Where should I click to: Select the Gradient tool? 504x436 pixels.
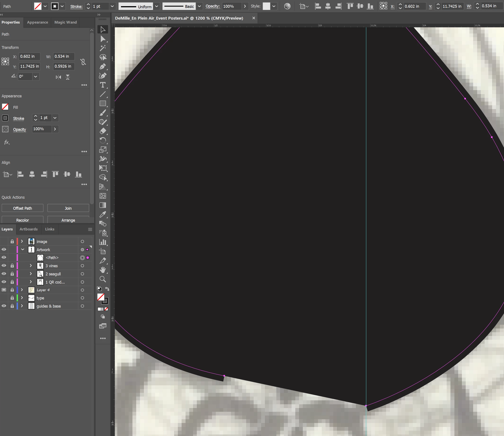point(103,205)
